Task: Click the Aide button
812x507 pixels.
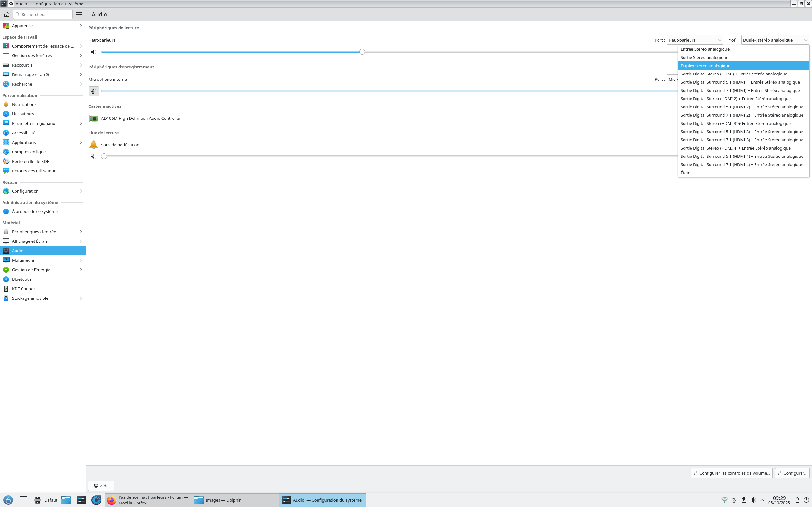Action: (101, 485)
